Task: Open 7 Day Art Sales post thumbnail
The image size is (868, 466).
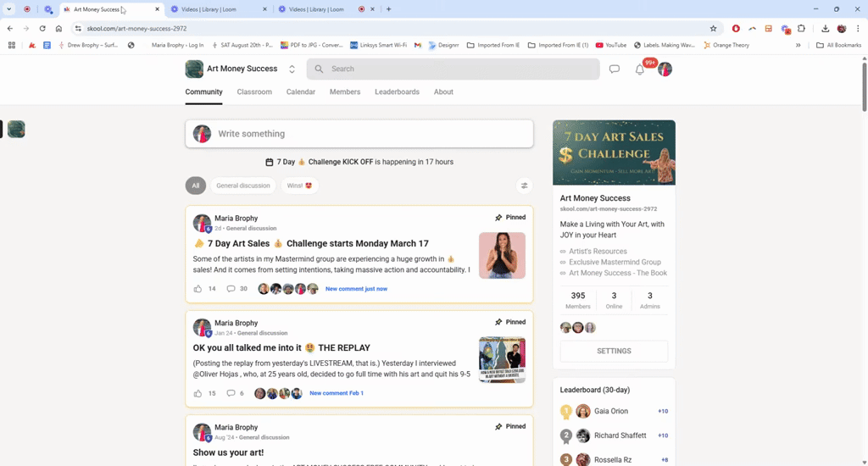Action: click(502, 255)
